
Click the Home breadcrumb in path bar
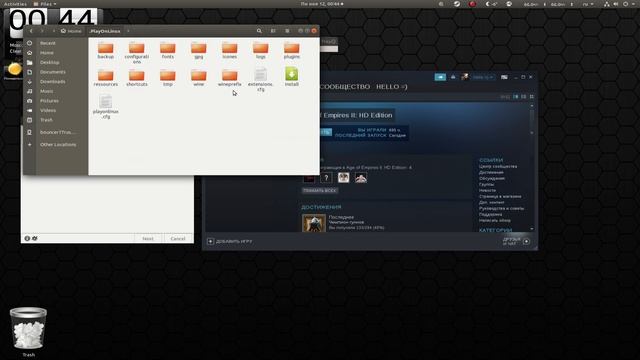pos(71,31)
